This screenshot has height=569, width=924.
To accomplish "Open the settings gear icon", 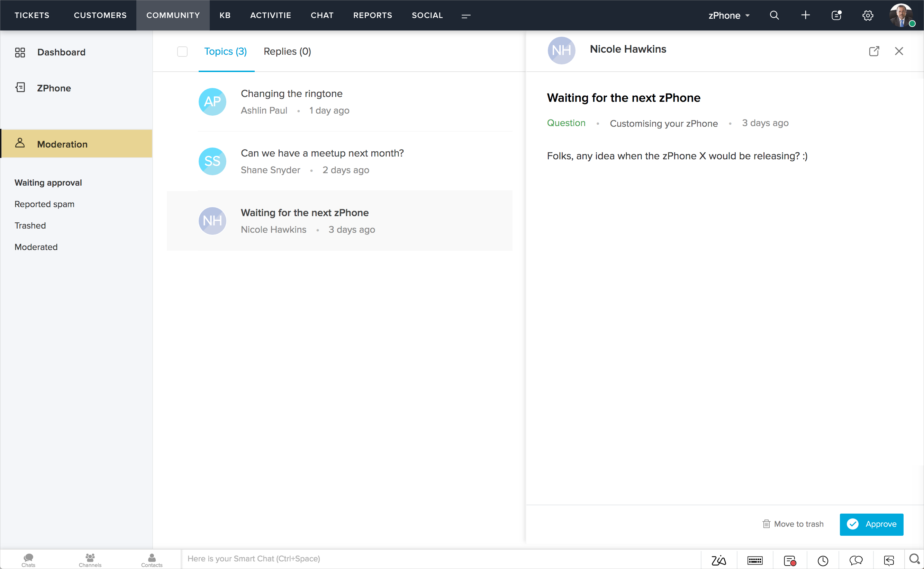I will click(x=867, y=16).
